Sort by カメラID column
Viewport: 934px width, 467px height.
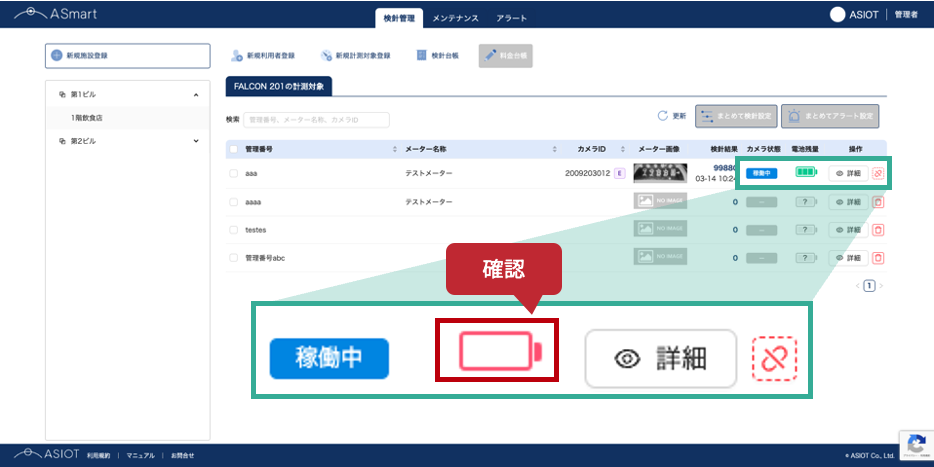(x=623, y=149)
